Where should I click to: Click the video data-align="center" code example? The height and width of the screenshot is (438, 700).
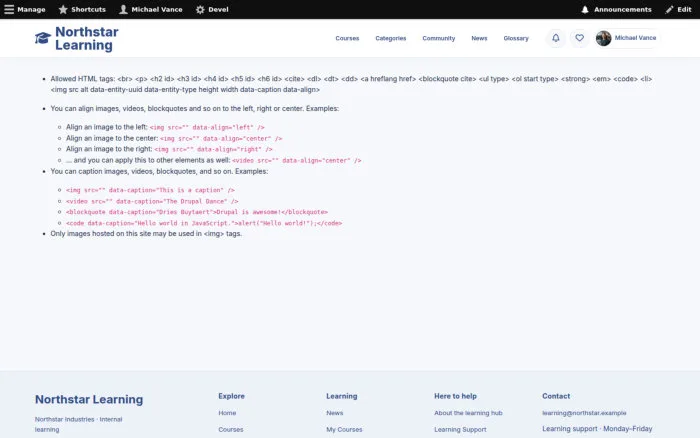(x=296, y=161)
